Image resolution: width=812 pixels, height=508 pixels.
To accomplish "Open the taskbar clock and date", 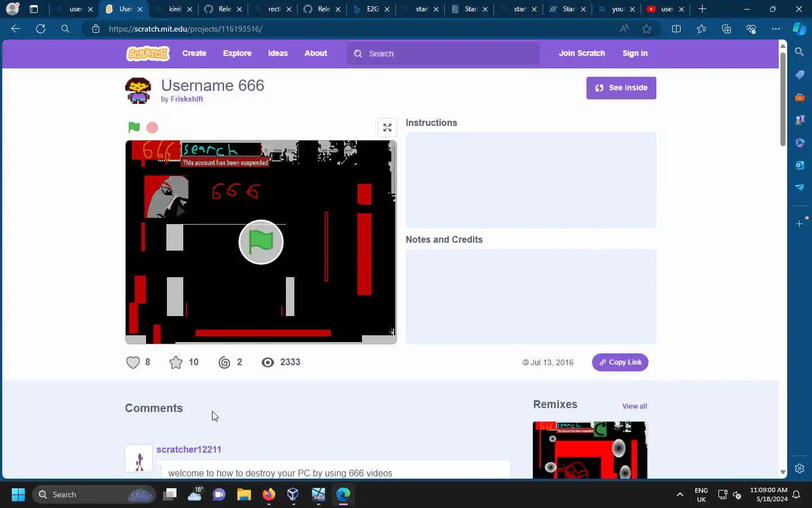I will click(769, 494).
